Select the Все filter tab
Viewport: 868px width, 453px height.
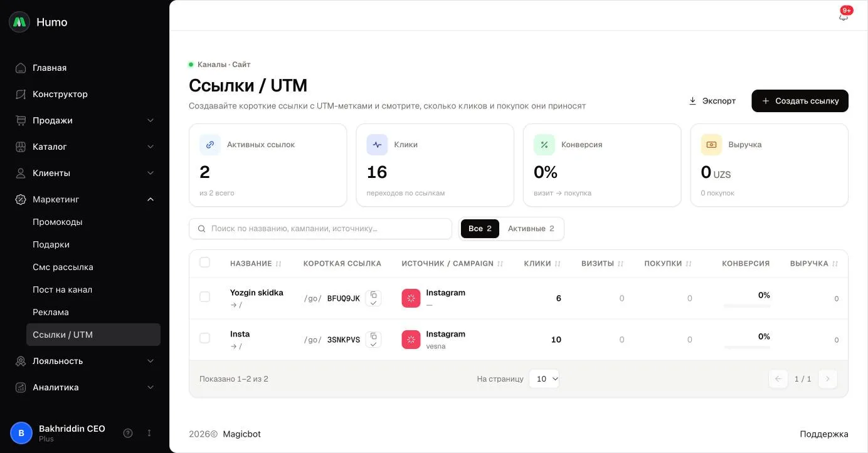(x=480, y=229)
